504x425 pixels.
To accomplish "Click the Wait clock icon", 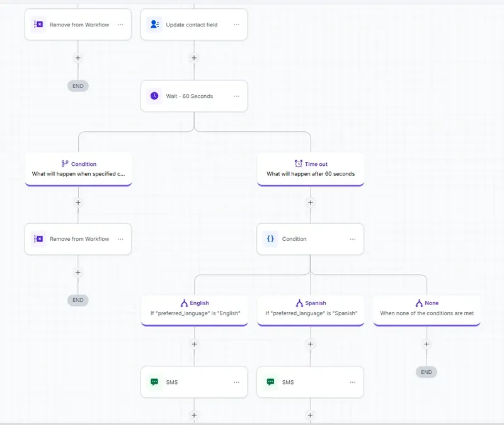I will pyautogui.click(x=154, y=96).
